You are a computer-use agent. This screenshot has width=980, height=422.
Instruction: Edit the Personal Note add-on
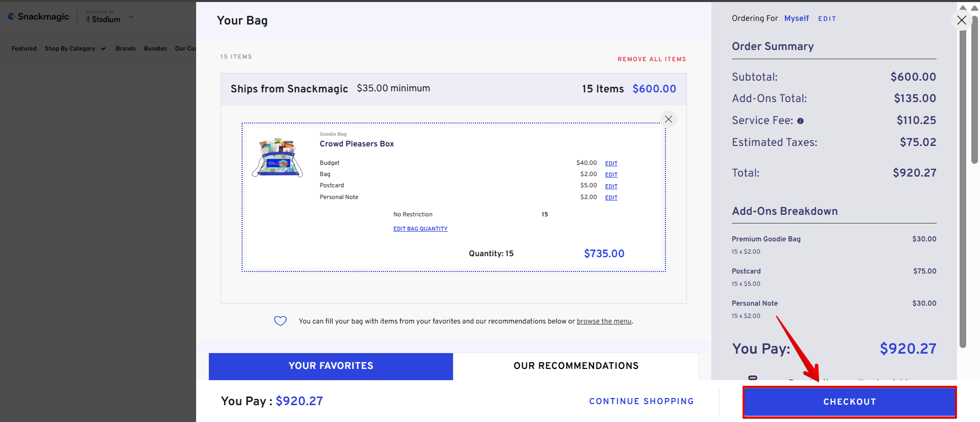(611, 197)
